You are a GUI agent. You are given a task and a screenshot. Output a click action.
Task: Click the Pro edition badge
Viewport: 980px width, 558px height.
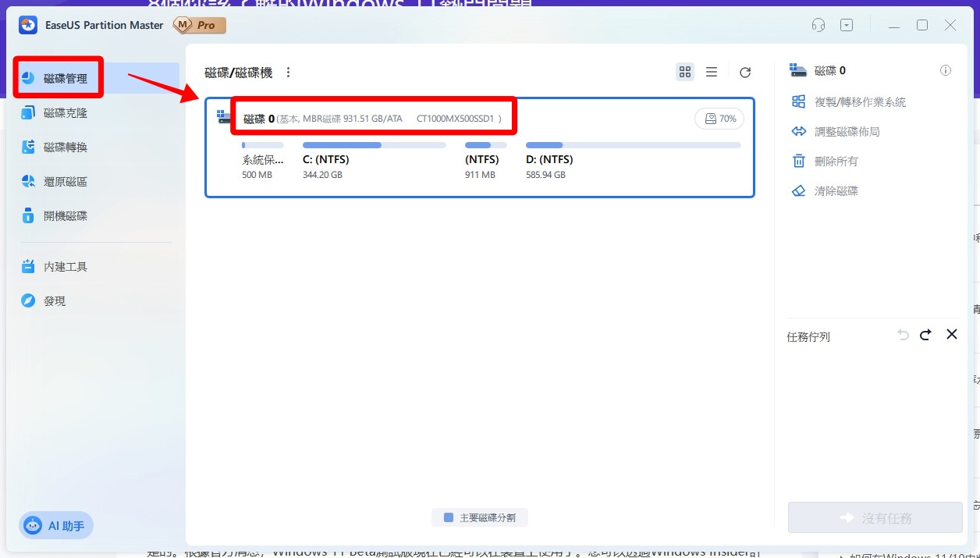click(x=200, y=26)
